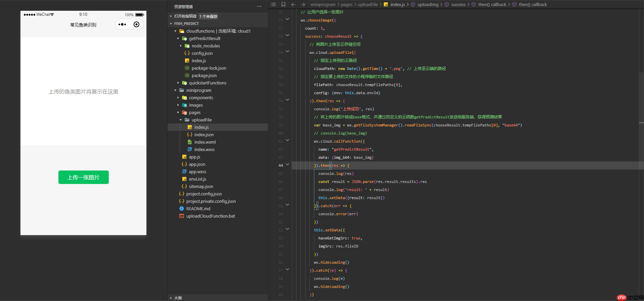Open index.wxml under uploadFile
Viewport: 644px width, 301px height.
[205, 142]
